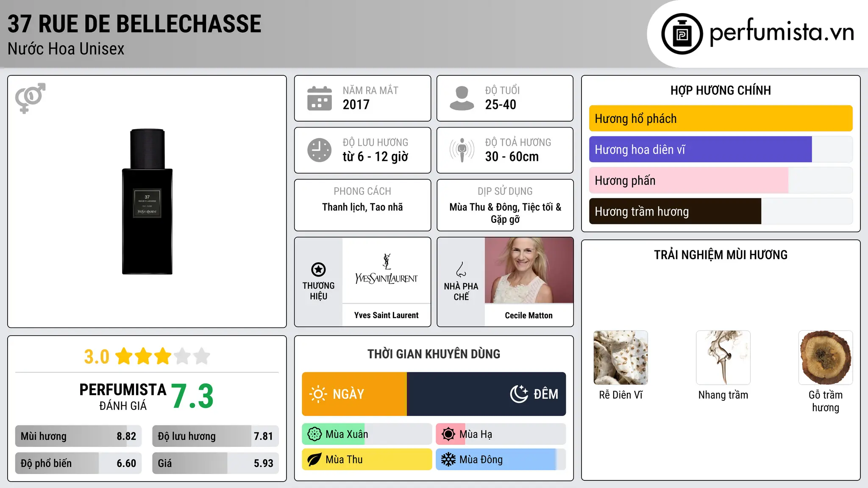This screenshot has height=488, width=868.
Task: Click the nose icon above Nhà pha chế
Action: [x=461, y=269]
